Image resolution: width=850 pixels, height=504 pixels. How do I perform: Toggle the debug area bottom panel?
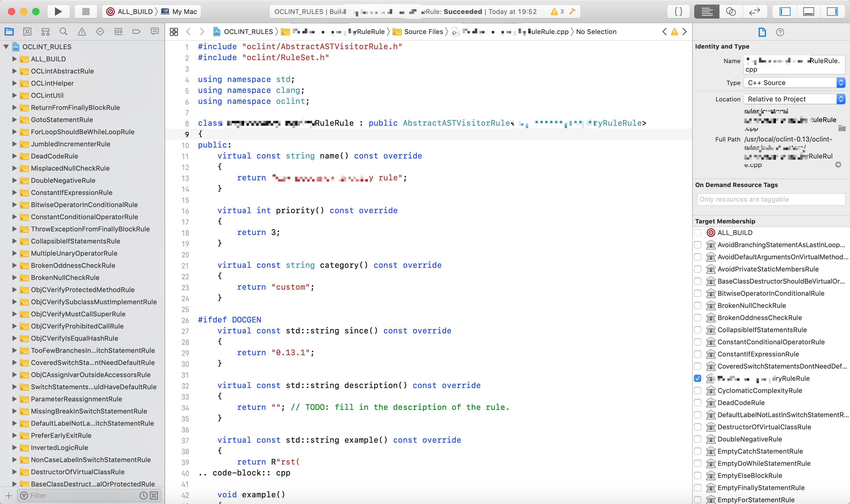click(808, 12)
